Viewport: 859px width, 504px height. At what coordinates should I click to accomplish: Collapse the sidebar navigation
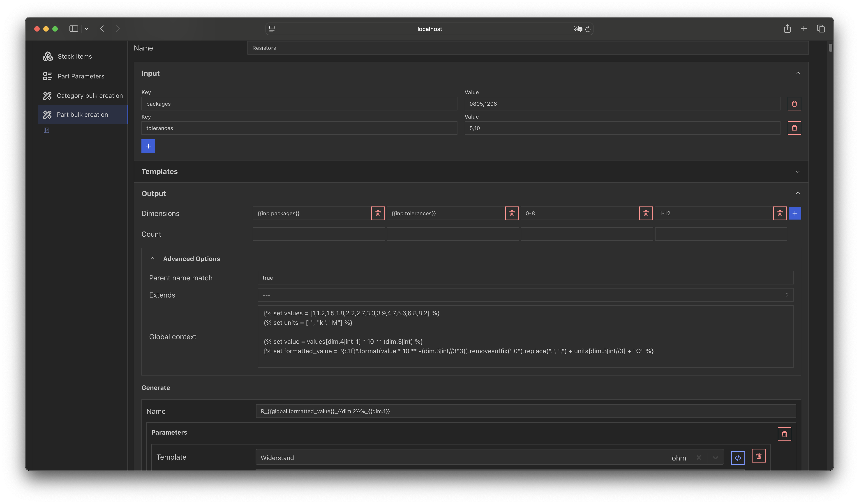[x=46, y=130]
